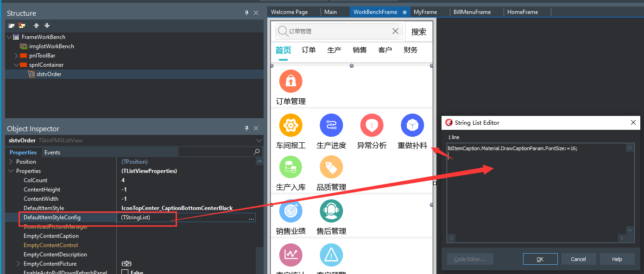Click the 售后管理 headset icon
Viewport: 644px width, 274px height.
(x=331, y=211)
